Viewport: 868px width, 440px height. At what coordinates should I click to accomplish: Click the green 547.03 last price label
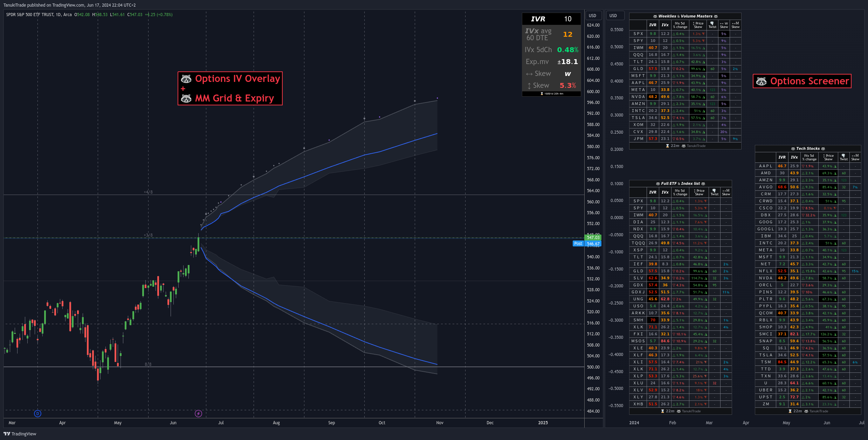[593, 237]
